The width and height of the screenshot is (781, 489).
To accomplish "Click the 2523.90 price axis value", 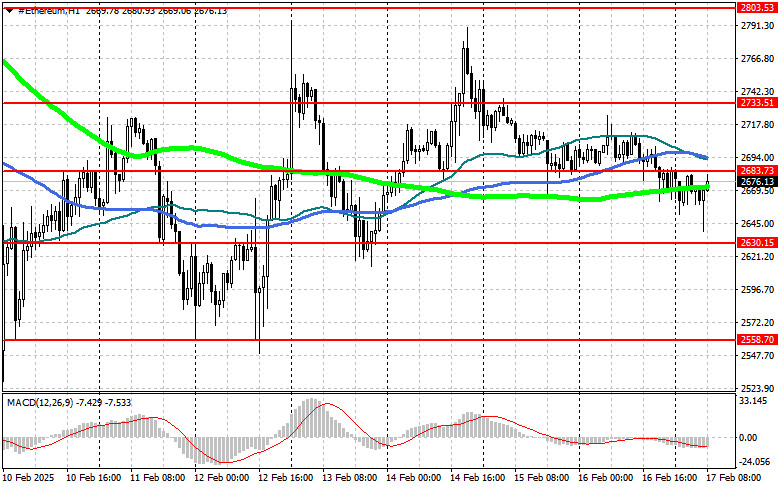I will tap(758, 388).
